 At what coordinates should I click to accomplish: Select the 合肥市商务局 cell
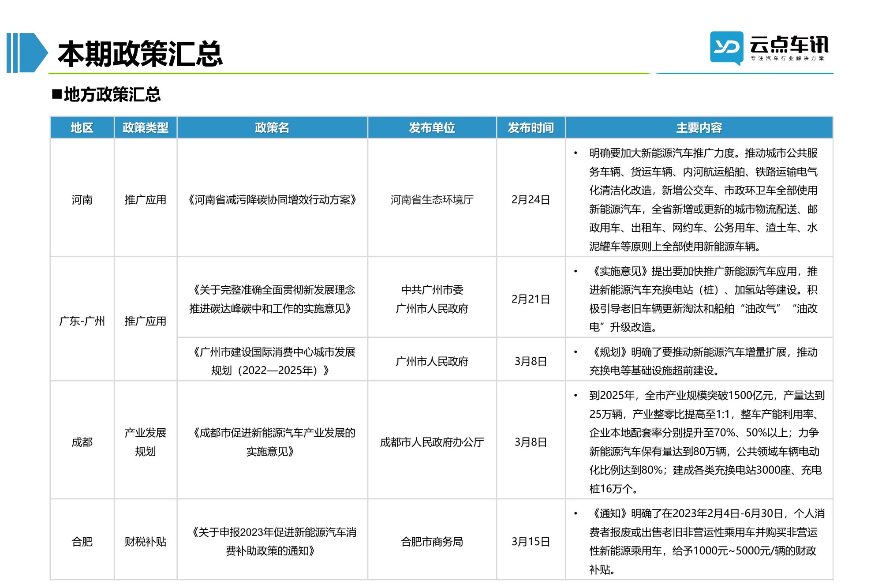[432, 542]
